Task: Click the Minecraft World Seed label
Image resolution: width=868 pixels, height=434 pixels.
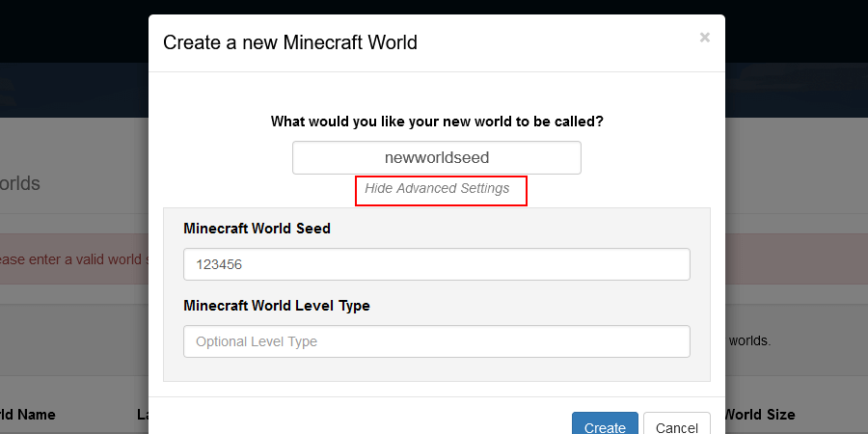Action: pyautogui.click(x=257, y=228)
